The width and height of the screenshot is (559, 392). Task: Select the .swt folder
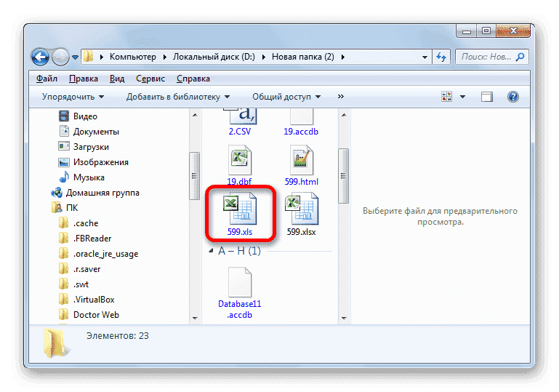[x=81, y=284]
